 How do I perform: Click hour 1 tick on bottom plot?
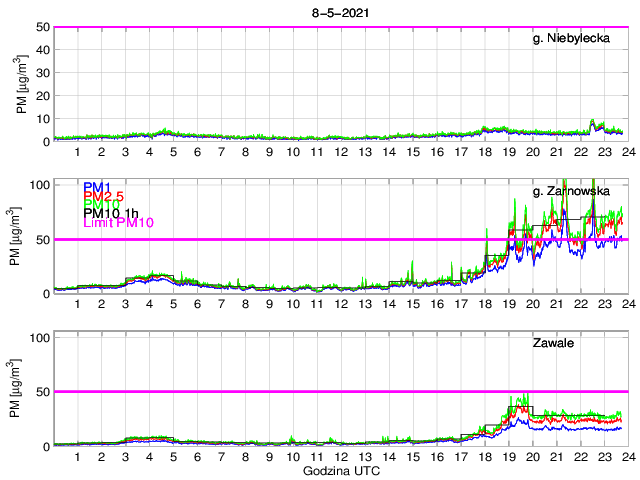coord(78,456)
